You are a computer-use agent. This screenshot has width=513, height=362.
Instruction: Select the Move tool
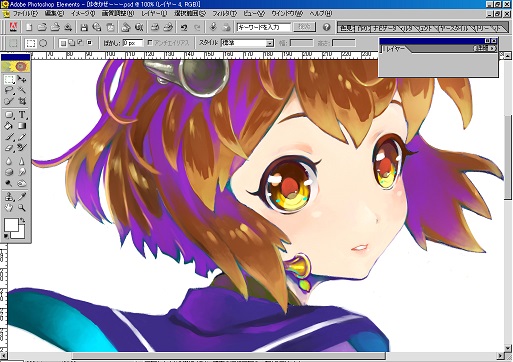click(22, 79)
